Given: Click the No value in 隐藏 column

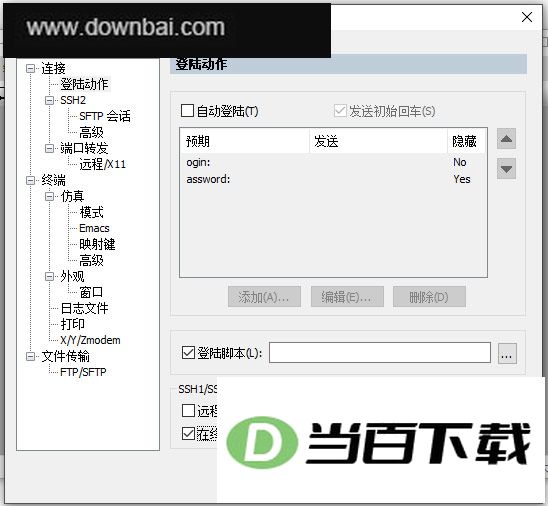Looking at the screenshot, I should point(460,162).
